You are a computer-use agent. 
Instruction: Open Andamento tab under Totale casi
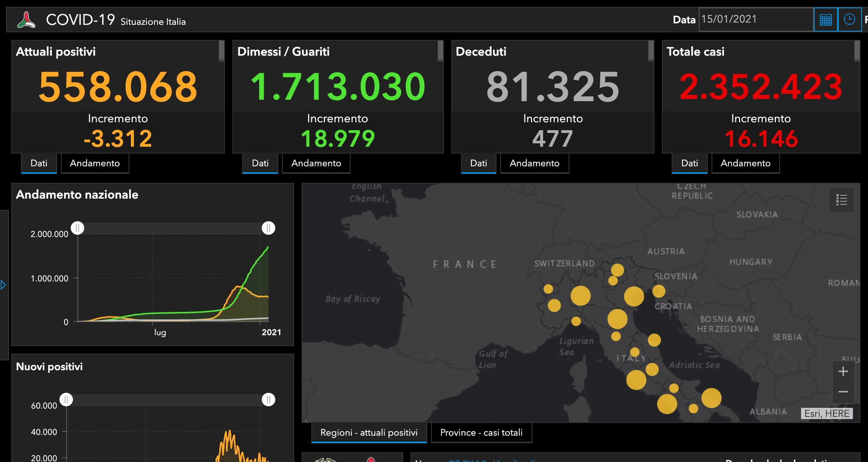746,163
